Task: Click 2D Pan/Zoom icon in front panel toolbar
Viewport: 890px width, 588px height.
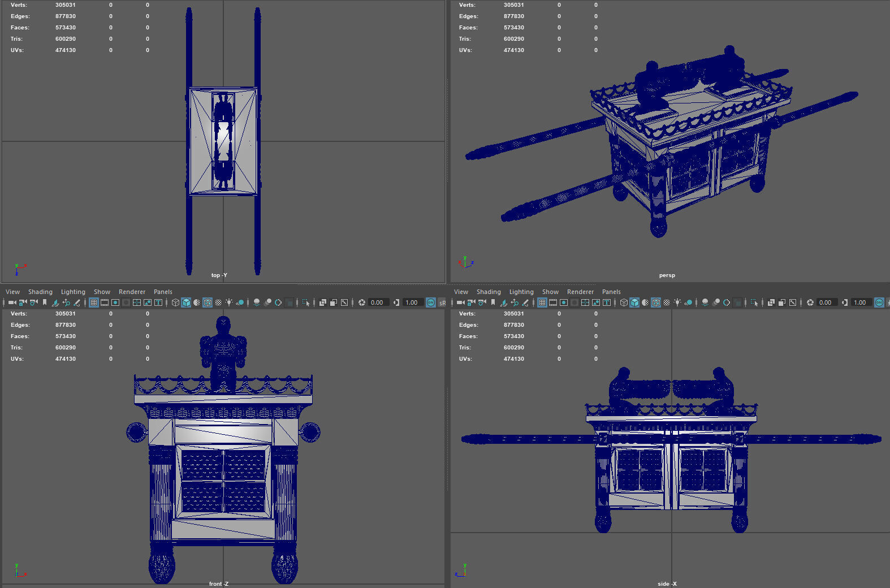Action: [x=66, y=302]
